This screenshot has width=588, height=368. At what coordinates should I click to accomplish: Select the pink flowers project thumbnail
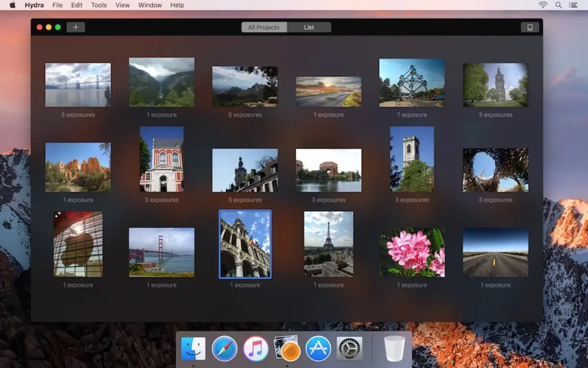coord(412,252)
